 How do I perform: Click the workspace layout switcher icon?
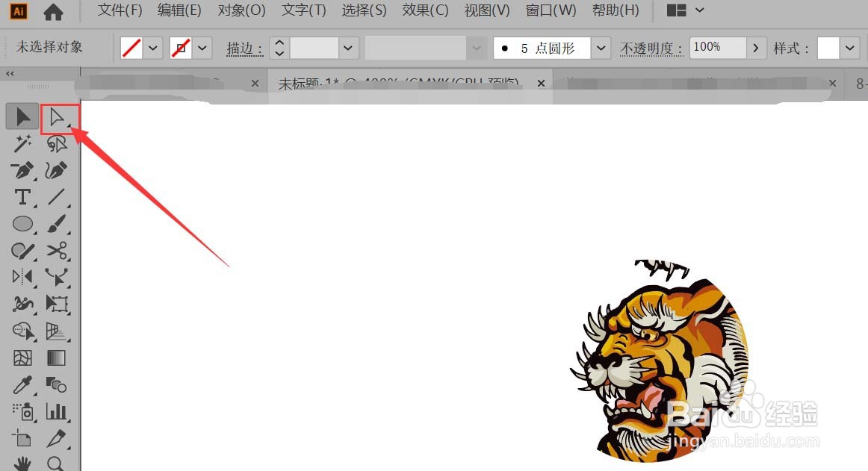[677, 10]
